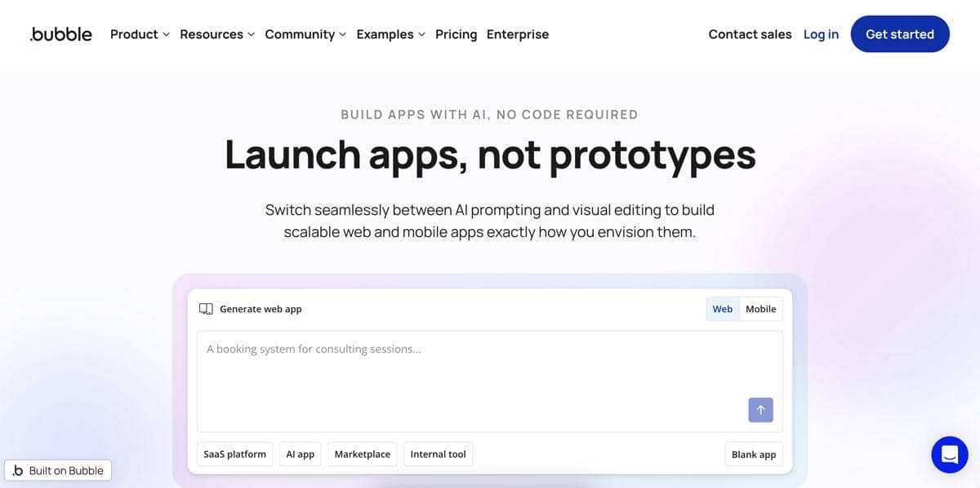Open the chat support widget icon

949,454
